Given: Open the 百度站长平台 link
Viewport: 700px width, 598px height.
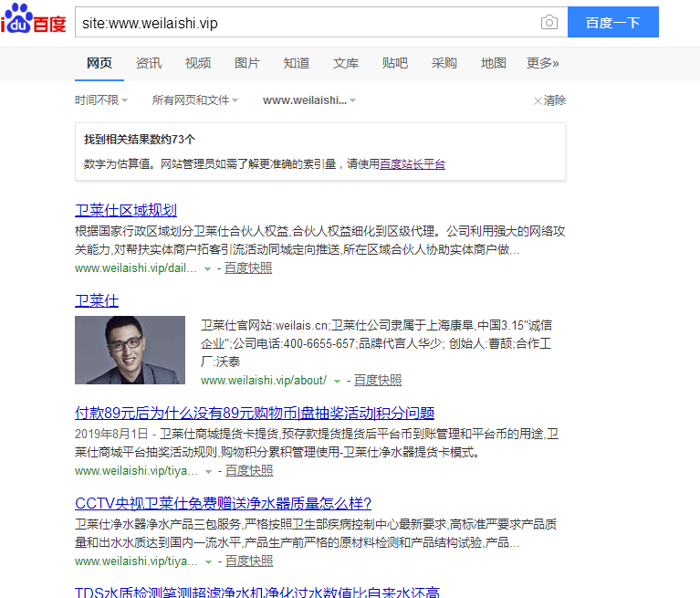Looking at the screenshot, I should (x=412, y=164).
